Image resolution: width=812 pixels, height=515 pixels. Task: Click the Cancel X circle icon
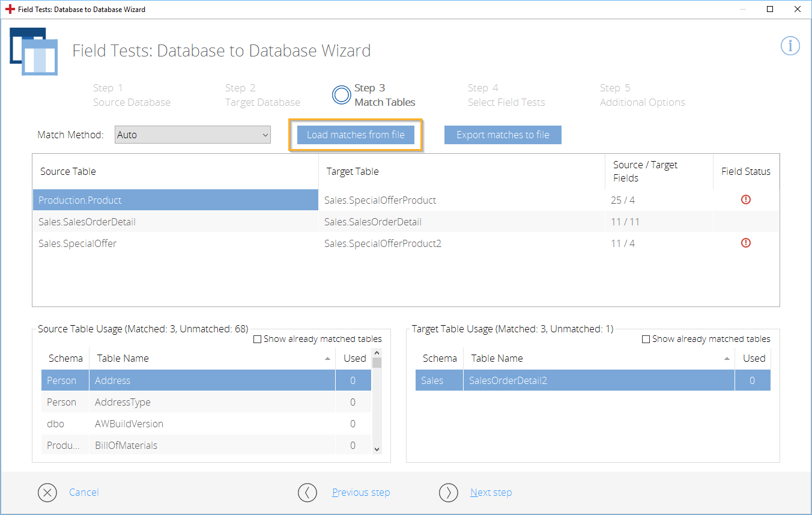coord(47,493)
